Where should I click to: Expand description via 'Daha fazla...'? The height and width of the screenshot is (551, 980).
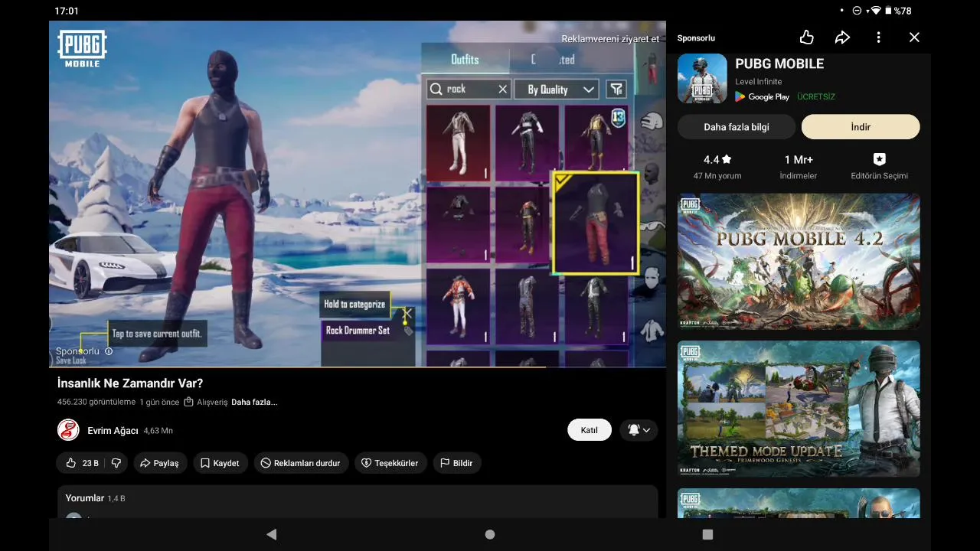click(254, 403)
